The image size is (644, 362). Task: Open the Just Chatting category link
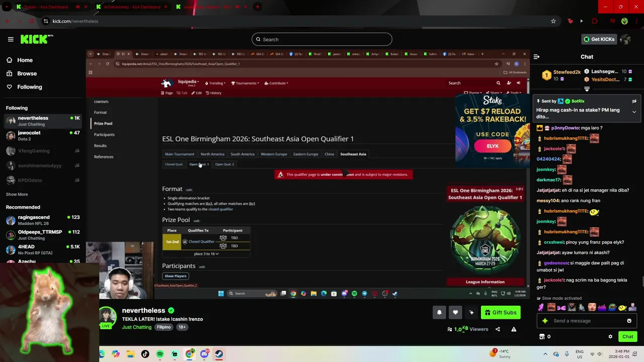click(136, 327)
